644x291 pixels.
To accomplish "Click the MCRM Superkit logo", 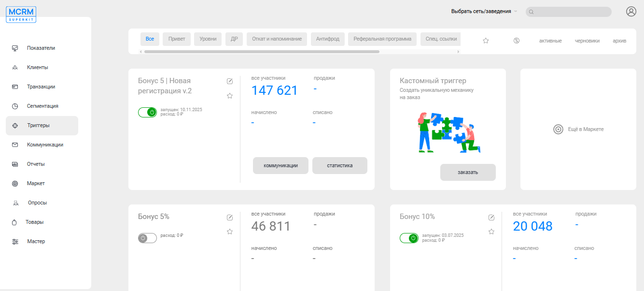I will click(x=21, y=15).
